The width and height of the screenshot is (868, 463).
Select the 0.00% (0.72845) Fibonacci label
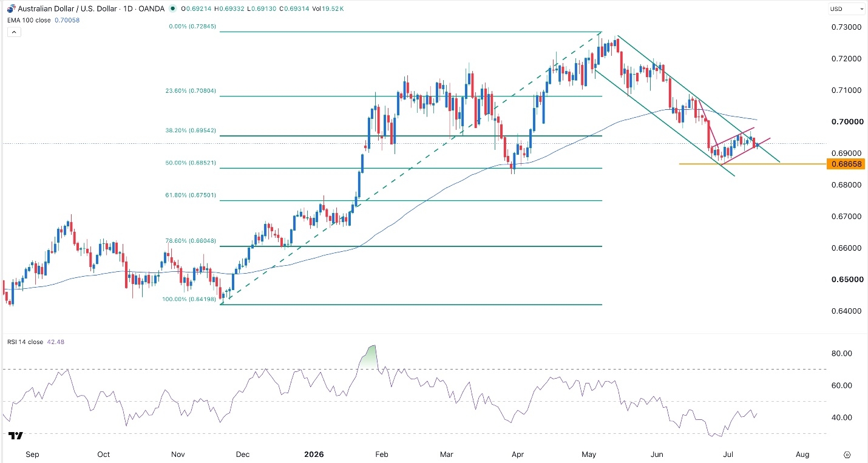click(192, 27)
